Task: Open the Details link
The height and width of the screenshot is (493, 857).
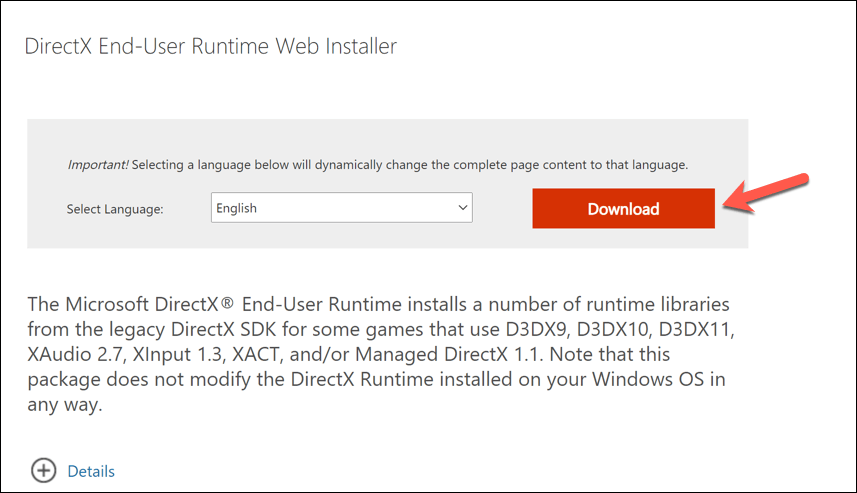Action: tap(91, 471)
